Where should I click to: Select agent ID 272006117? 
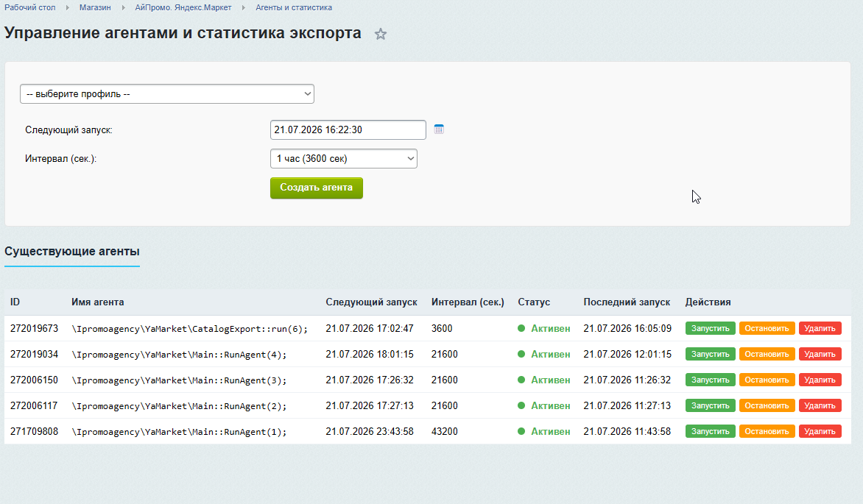point(34,406)
